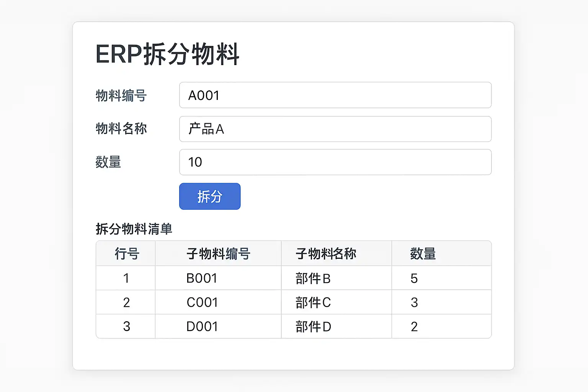Click the 数量 table column header
The width and height of the screenshot is (588, 392).
(x=441, y=253)
